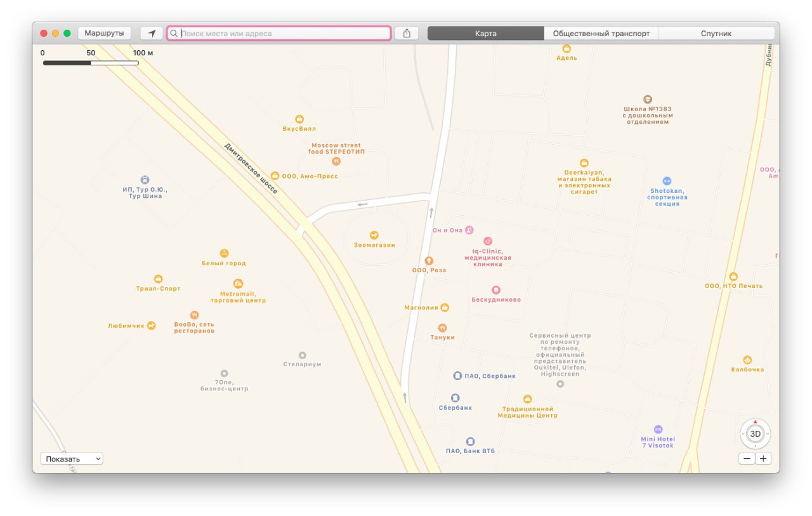Switch to Общественный транспорт view
812x516 pixels.
[601, 34]
